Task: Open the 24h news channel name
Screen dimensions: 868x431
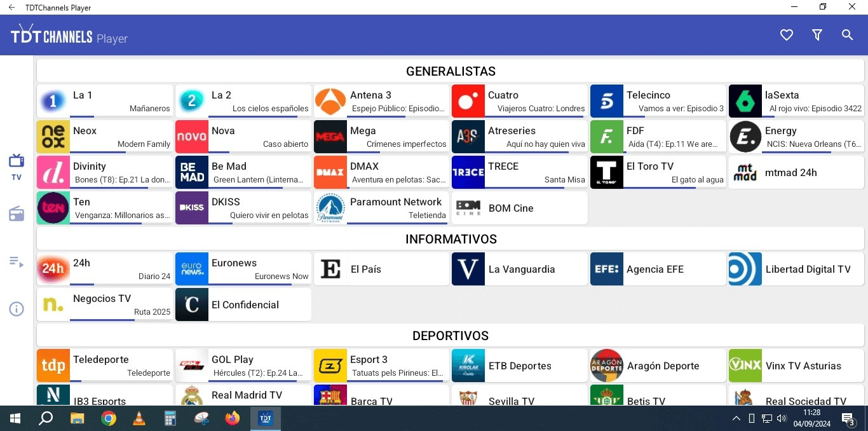Action: point(81,263)
